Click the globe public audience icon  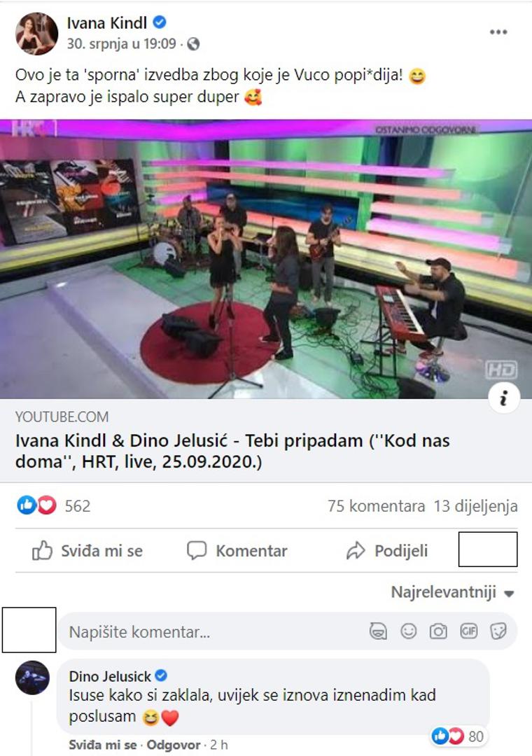(x=193, y=44)
